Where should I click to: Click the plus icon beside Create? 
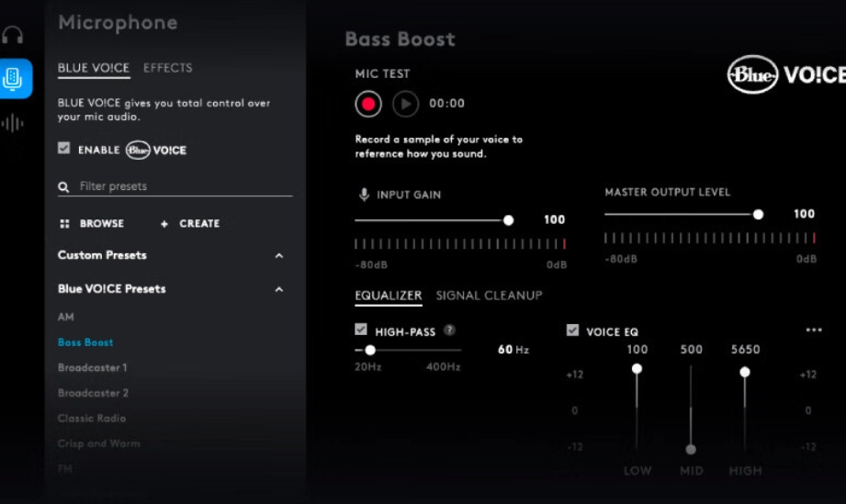pyautogui.click(x=164, y=224)
